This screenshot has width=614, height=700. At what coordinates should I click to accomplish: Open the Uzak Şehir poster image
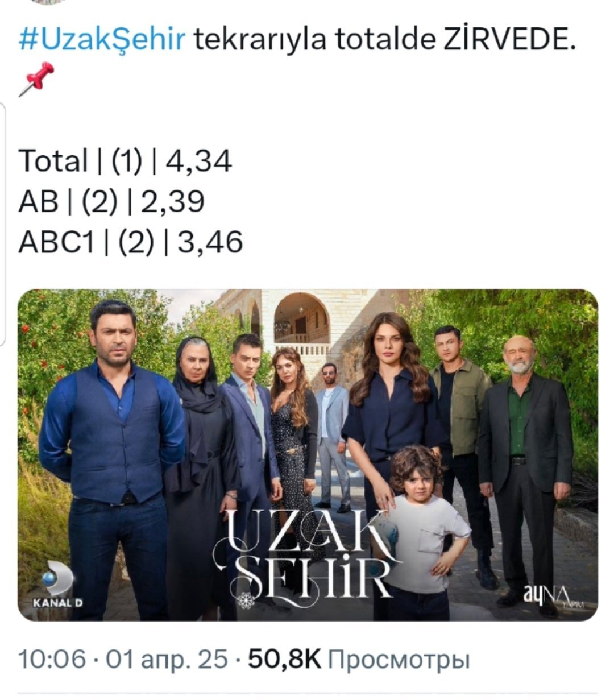coord(308,455)
